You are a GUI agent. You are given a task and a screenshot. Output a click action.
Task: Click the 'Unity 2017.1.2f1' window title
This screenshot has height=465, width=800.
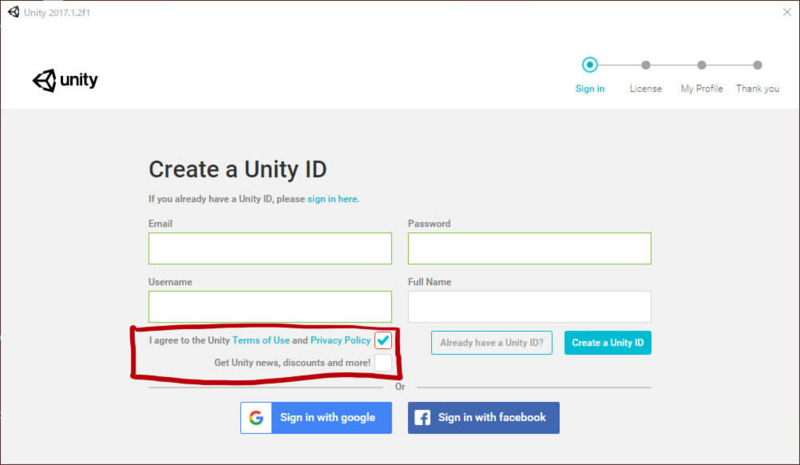click(x=57, y=13)
